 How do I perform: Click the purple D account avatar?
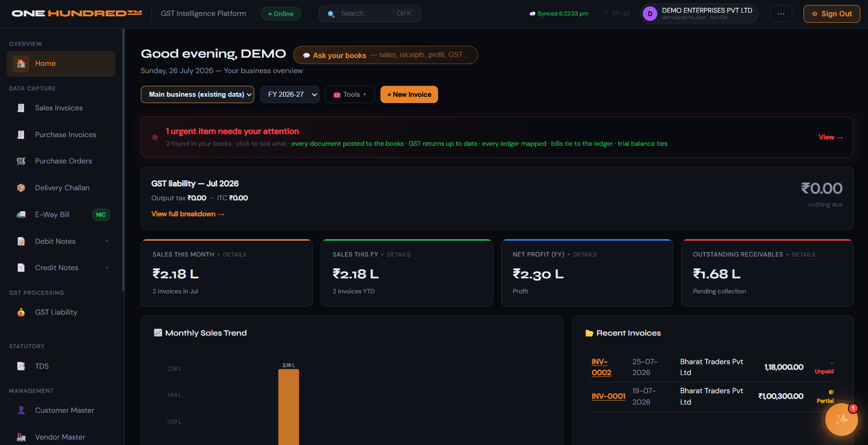[x=650, y=14]
